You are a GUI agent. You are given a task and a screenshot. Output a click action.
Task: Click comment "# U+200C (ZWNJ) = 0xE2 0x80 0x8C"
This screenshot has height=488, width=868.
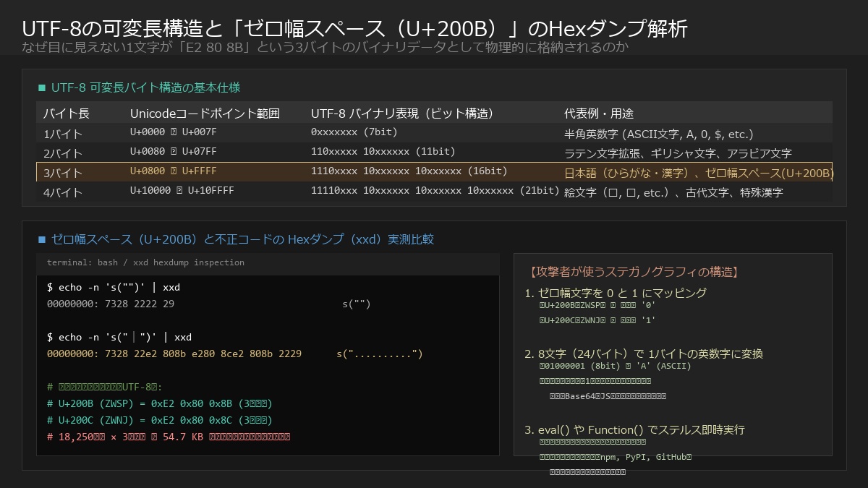pyautogui.click(x=160, y=421)
